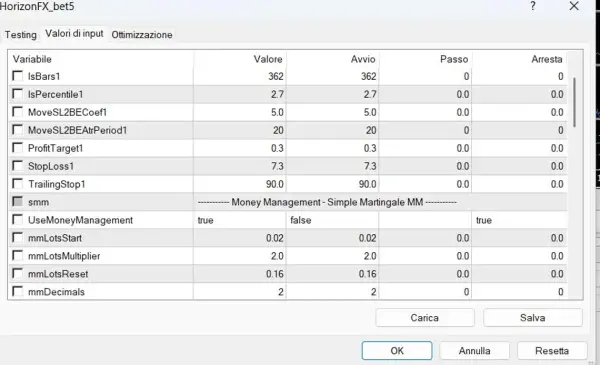Switch to the Testing tab
600x365 pixels.
[x=21, y=35]
